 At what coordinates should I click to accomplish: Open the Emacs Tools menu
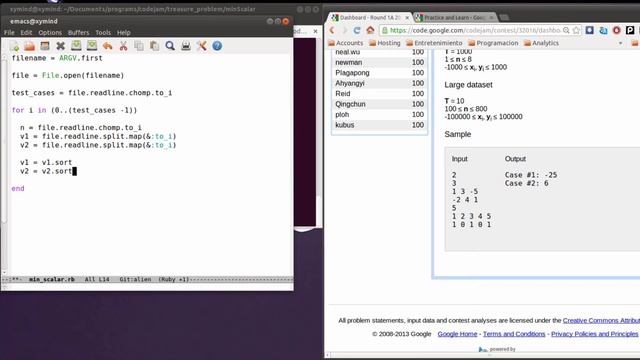pyautogui.click(x=103, y=33)
